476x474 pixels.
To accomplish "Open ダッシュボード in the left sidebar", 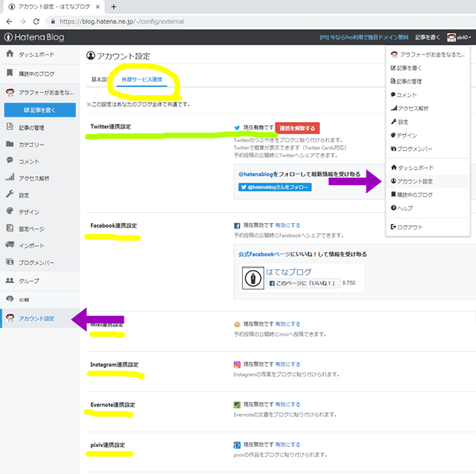I will click(x=40, y=55).
